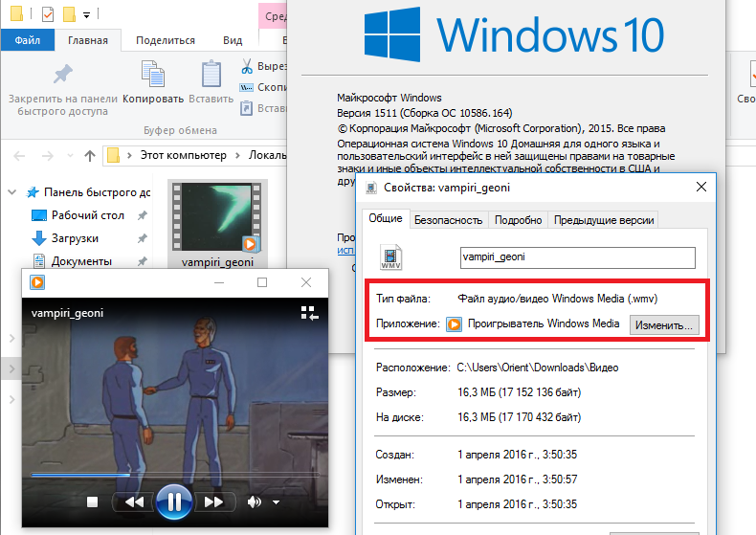Close the media player window
Viewport: 756px width, 535px height.
tap(306, 282)
